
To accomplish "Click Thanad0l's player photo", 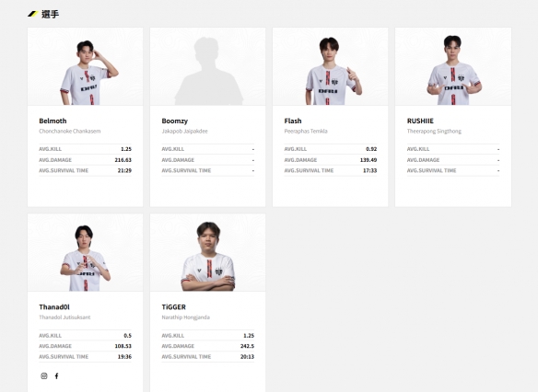I will 85,252.
